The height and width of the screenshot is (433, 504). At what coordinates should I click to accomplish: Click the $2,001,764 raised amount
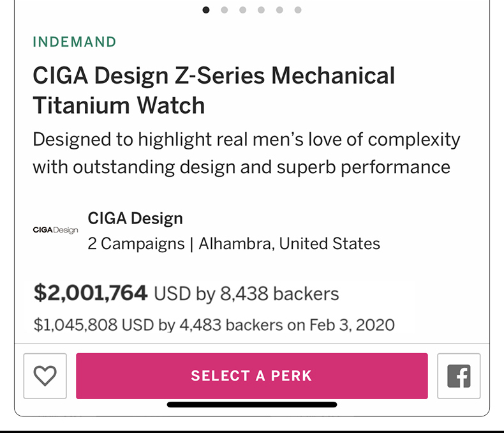[91, 293]
